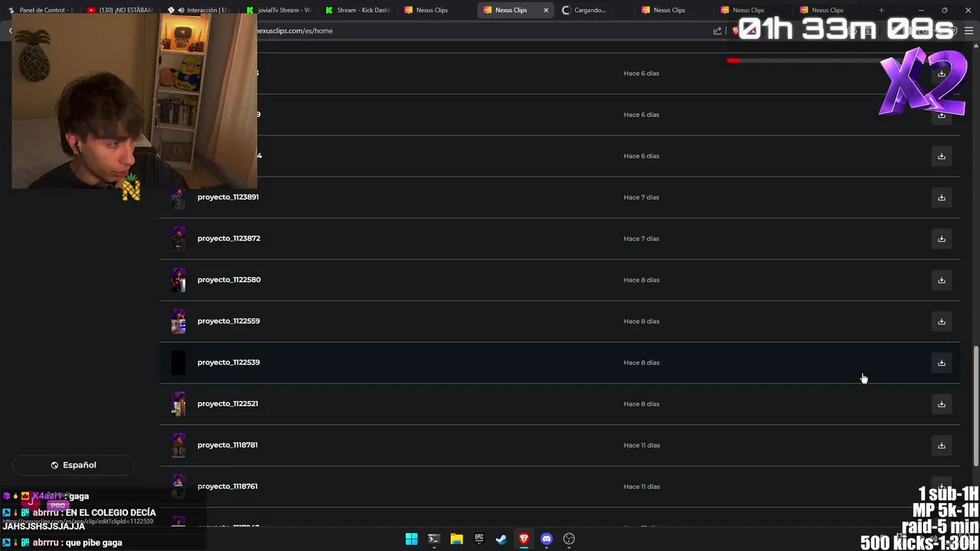
Task: Click project name proyecto_1122559
Action: 229,321
